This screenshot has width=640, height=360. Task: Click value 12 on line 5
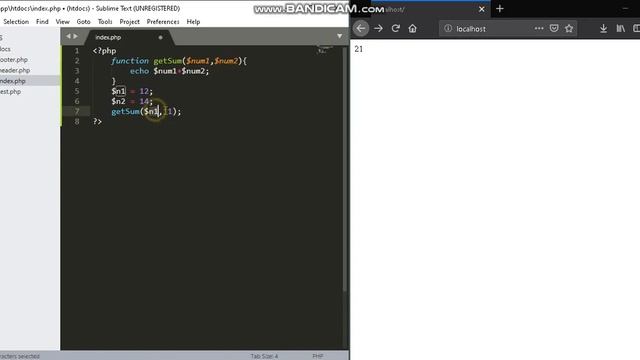click(144, 91)
